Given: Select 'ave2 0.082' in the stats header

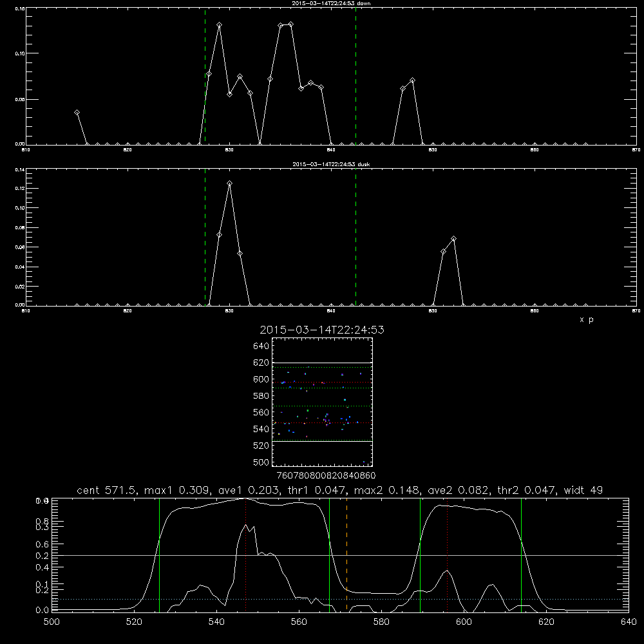Looking at the screenshot, I should point(457,490).
